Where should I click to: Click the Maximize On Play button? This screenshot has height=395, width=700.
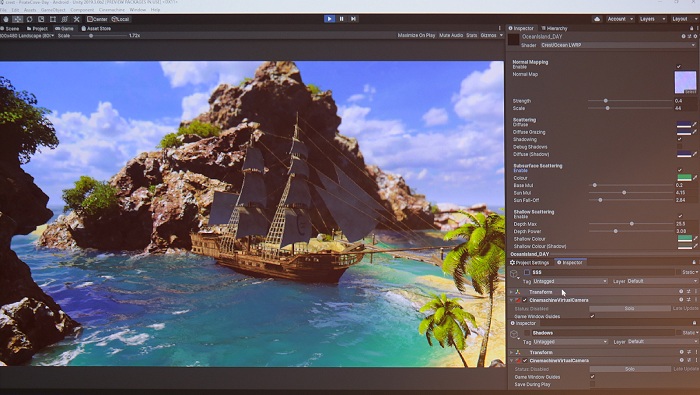416,35
